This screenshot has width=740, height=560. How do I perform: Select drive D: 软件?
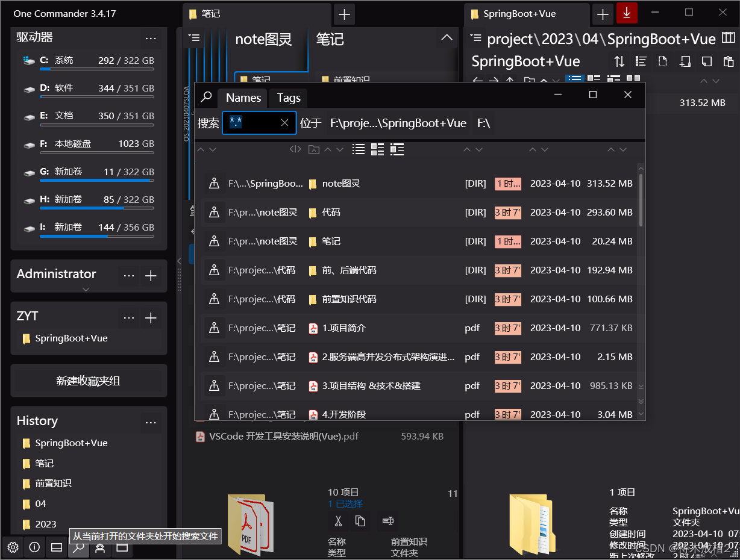[89, 89]
